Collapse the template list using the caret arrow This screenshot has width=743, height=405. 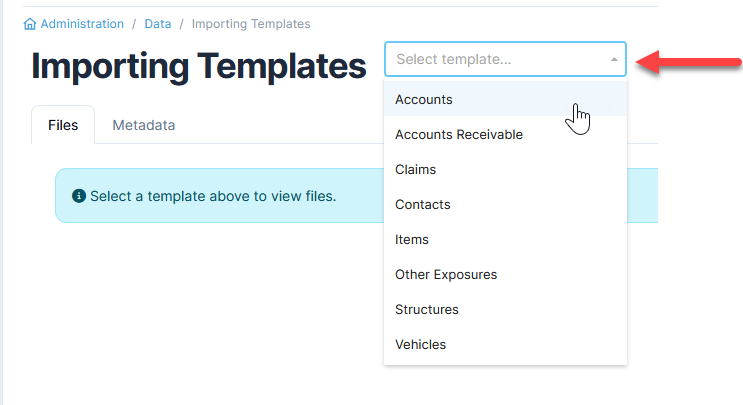click(x=614, y=59)
